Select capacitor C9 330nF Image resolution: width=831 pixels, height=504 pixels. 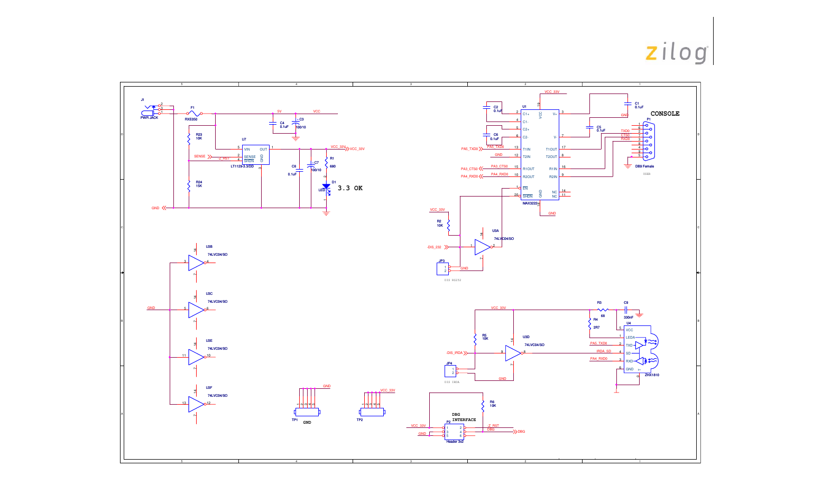click(626, 310)
